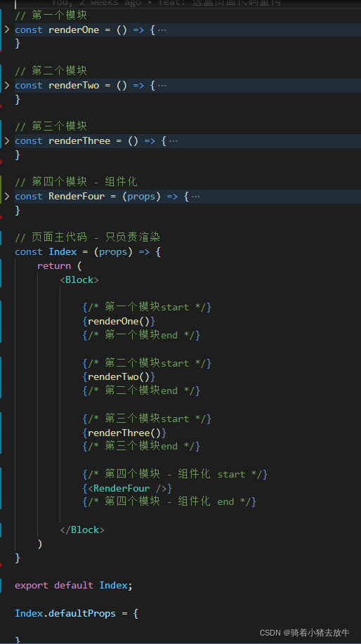
Task: Click the 'renderThree' name in its const declaration
Action: click(x=79, y=141)
